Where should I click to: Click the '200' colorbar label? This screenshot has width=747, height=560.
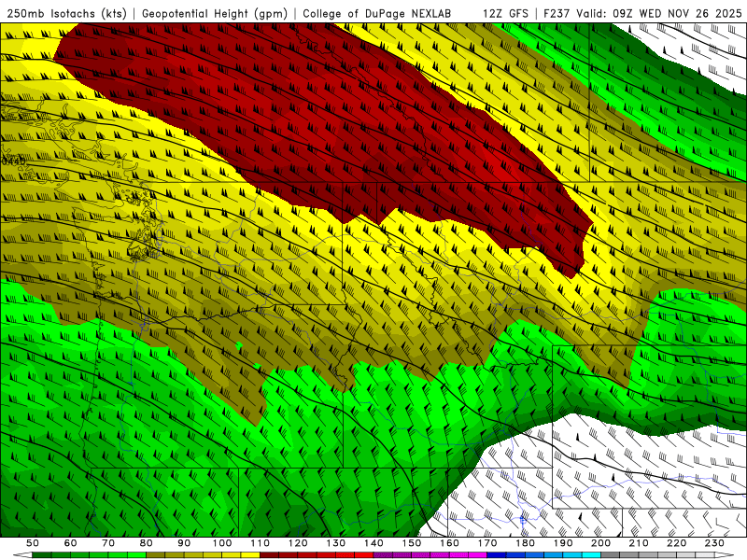pos(601,543)
